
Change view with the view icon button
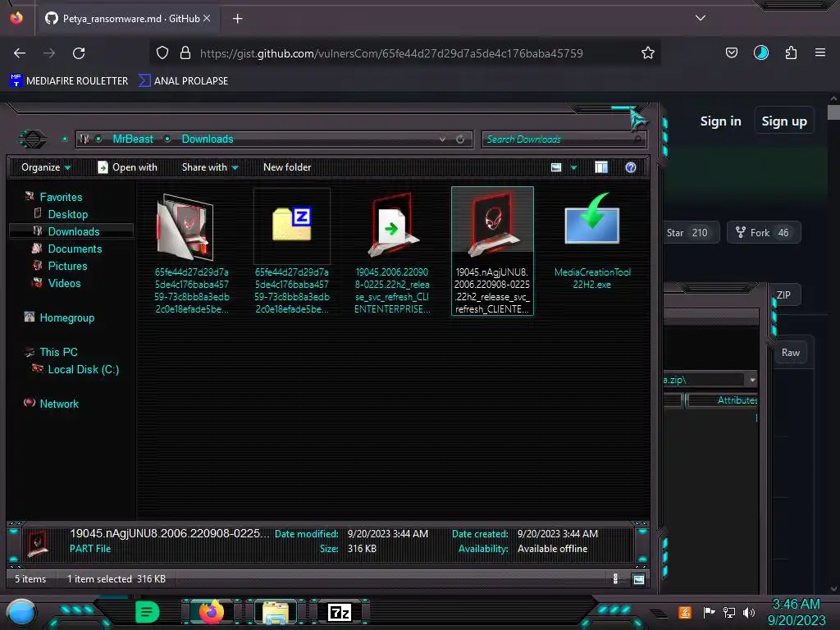pyautogui.click(x=556, y=167)
